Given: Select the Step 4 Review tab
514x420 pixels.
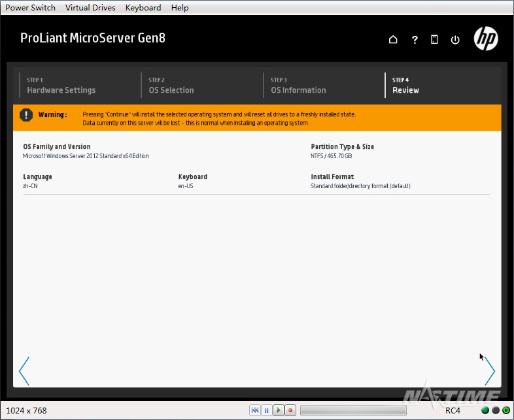Looking at the screenshot, I should coord(405,86).
